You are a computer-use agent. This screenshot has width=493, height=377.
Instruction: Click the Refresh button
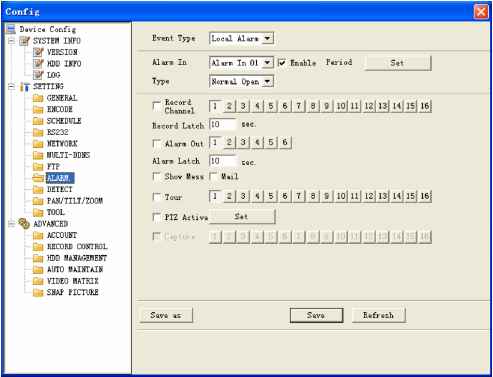(379, 315)
